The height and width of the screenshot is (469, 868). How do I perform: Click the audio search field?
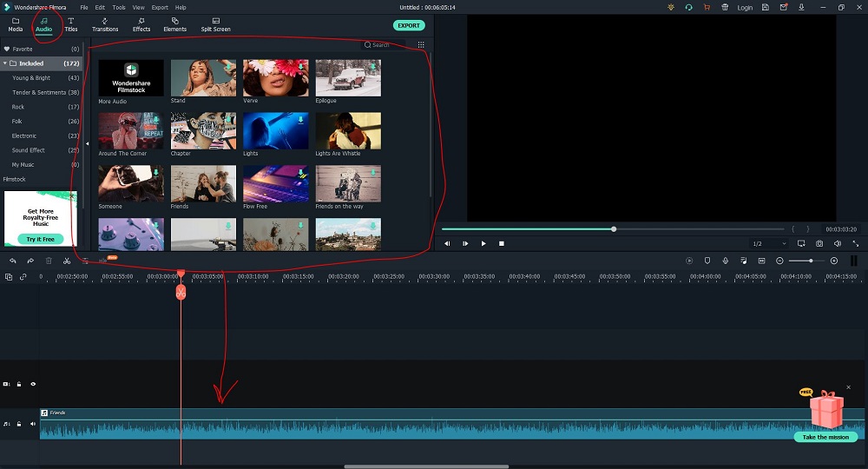(383, 45)
